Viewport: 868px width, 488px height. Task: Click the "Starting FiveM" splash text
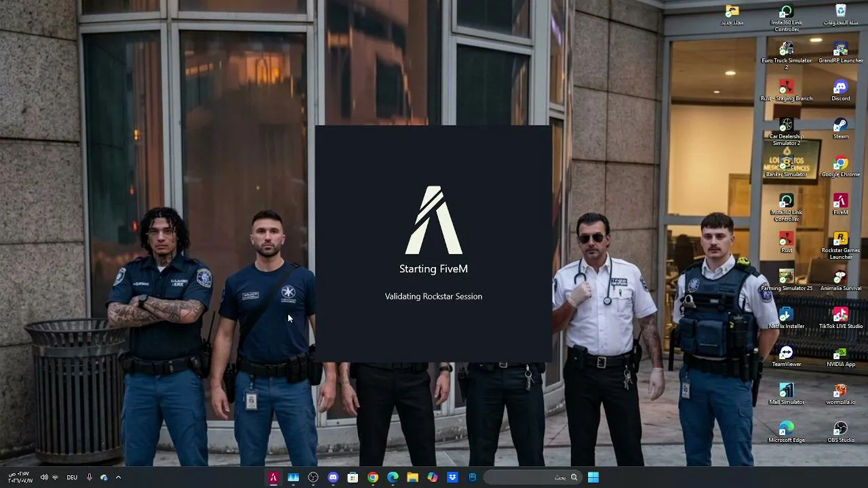point(433,269)
